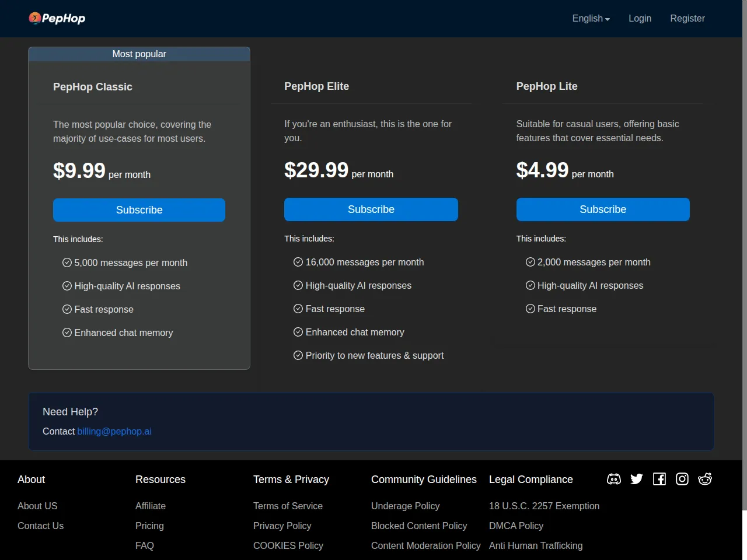This screenshot has height=560, width=747.
Task: View the Underage Policy
Action: click(406, 506)
